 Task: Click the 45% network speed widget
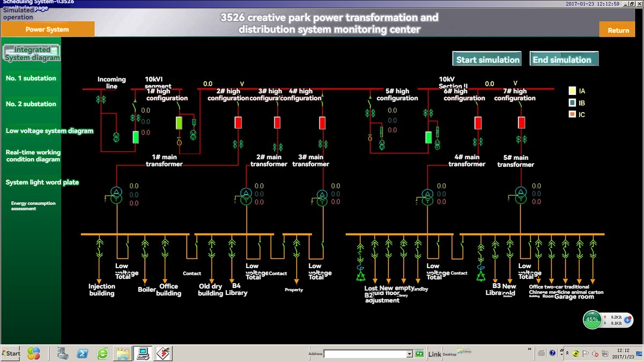[x=592, y=320]
